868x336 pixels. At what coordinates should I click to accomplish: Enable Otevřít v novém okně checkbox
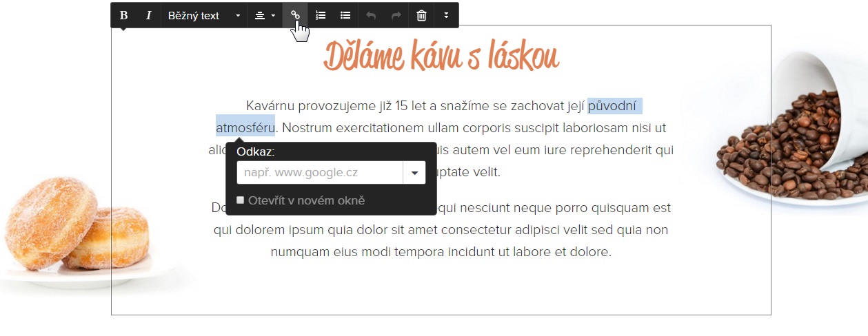click(241, 200)
